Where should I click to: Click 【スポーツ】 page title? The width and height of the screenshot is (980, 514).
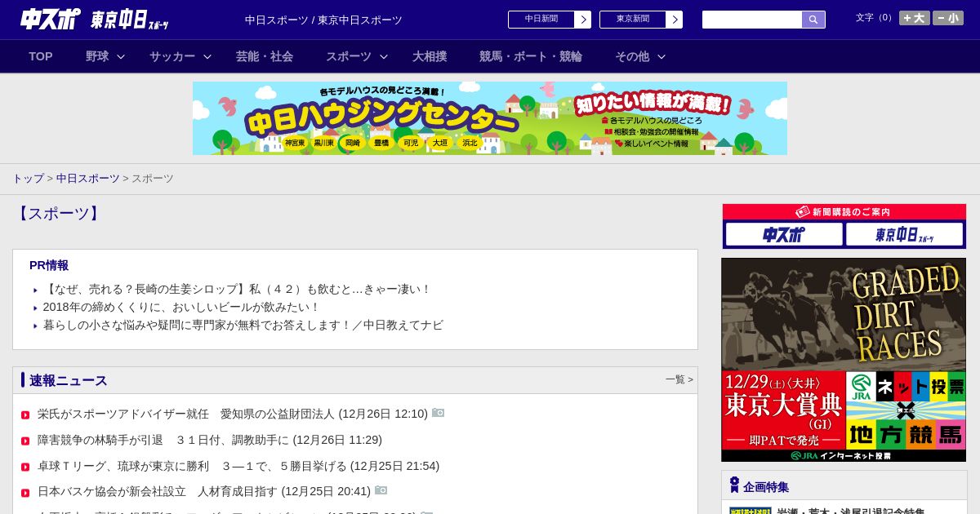[58, 214]
